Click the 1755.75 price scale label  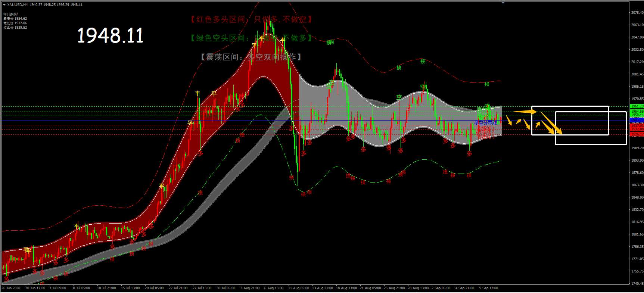coord(637,271)
